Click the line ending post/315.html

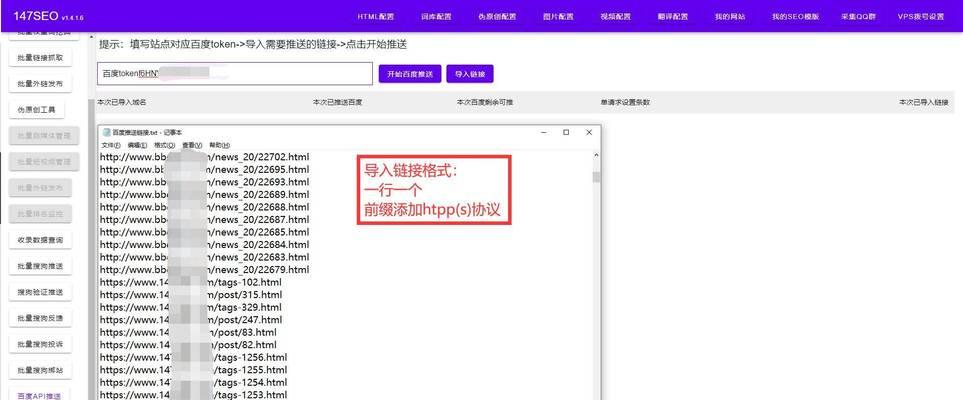191,294
